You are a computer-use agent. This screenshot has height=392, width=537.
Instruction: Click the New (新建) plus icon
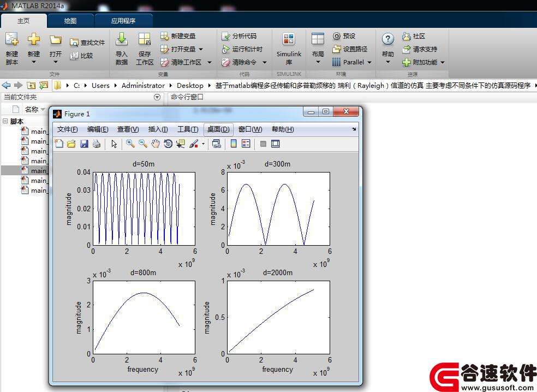(34, 39)
